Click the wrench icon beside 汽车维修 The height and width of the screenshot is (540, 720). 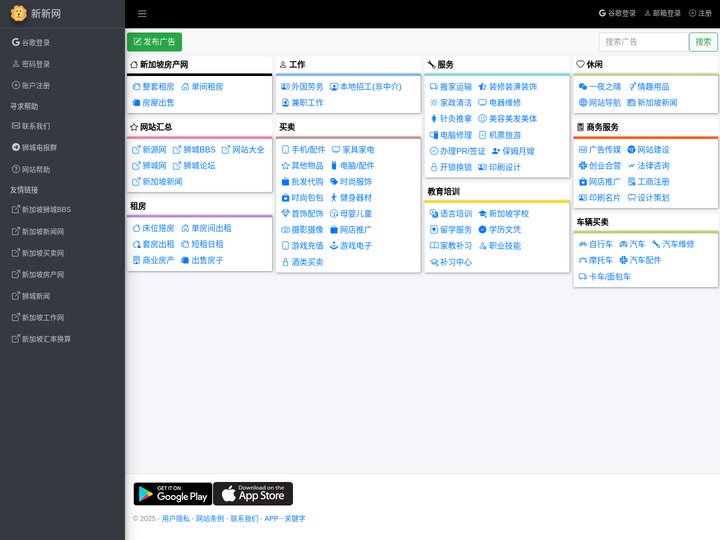point(656,244)
